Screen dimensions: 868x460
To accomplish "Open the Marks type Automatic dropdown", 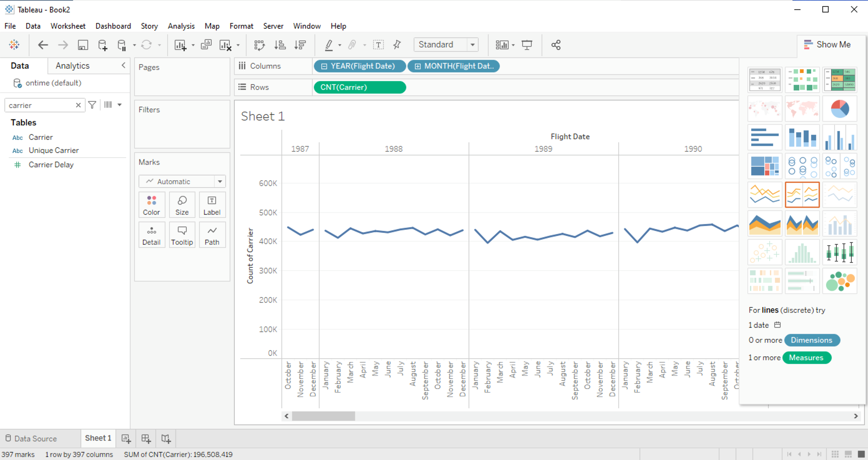I will tap(182, 181).
